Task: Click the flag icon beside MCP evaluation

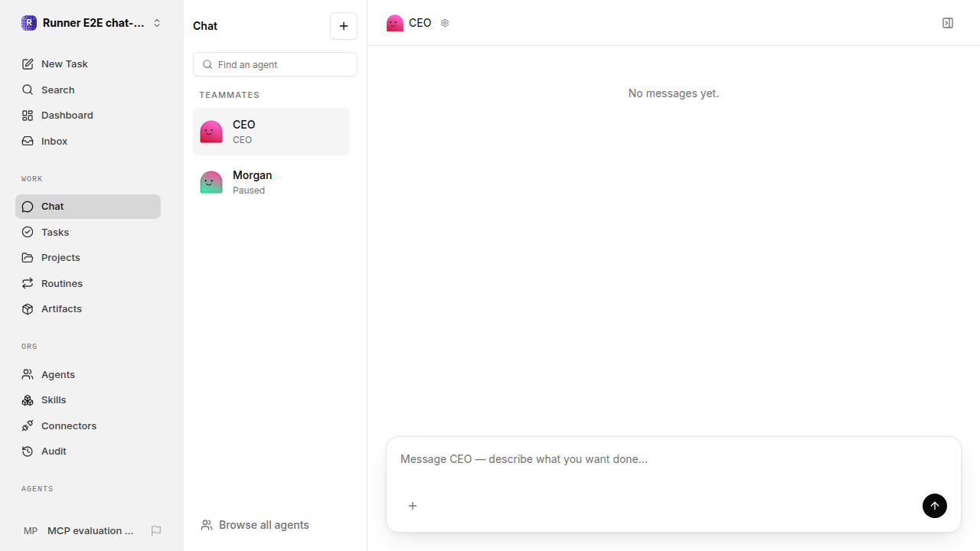Action: (x=156, y=531)
